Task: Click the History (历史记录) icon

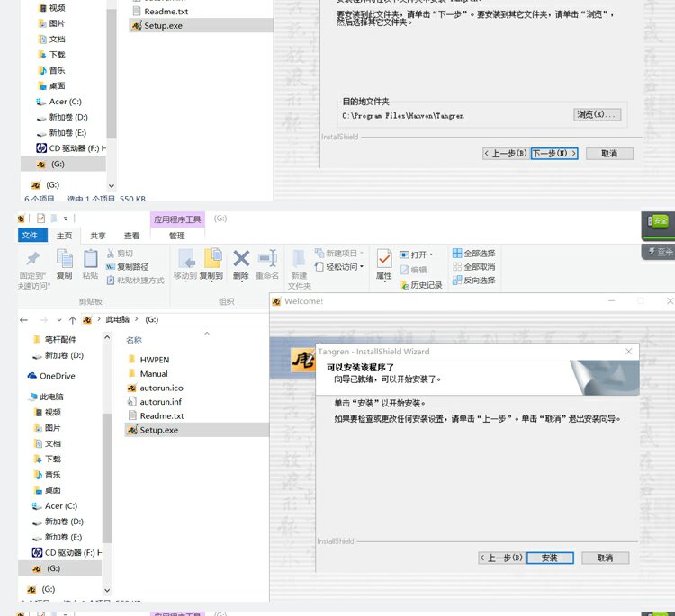Action: click(405, 285)
